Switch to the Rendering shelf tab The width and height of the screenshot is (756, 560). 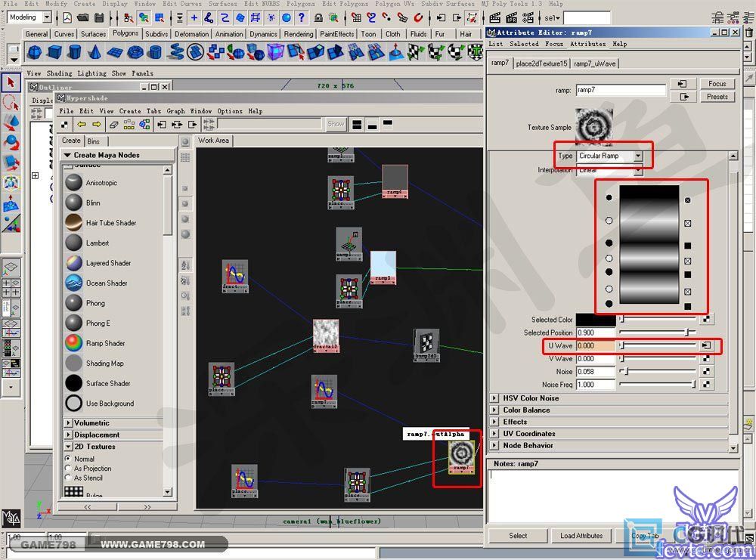(x=299, y=34)
